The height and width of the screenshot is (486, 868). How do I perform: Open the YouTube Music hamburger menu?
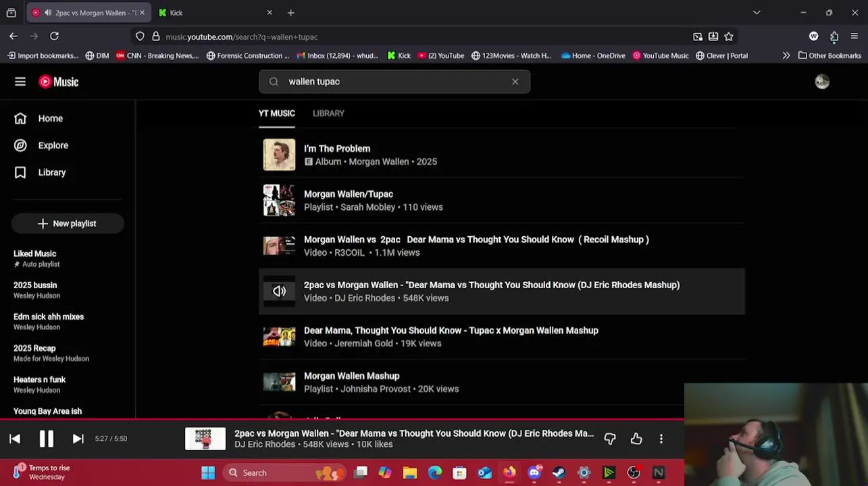(x=20, y=82)
